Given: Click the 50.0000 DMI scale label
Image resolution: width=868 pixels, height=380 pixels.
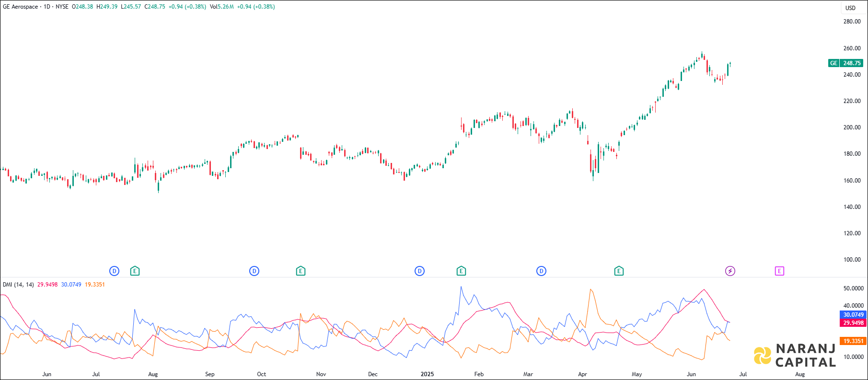Looking at the screenshot, I should (854, 288).
